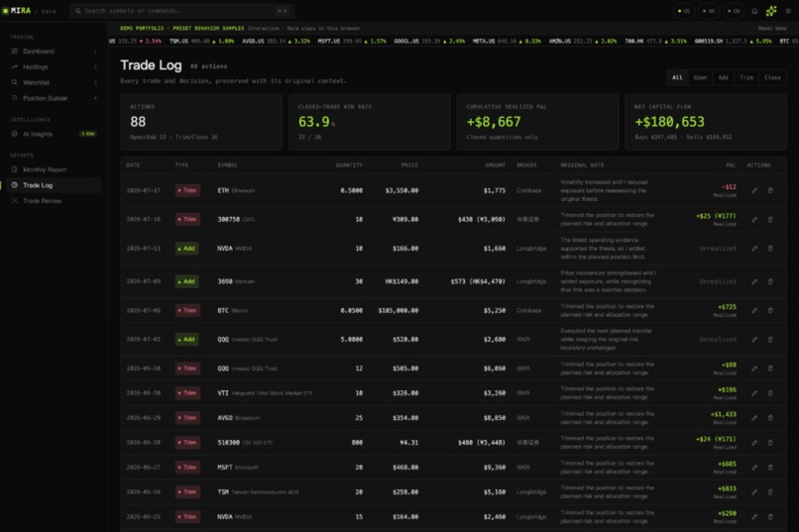799x532 pixels.
Task: Filter trade log by Trim actions
Action: point(746,77)
